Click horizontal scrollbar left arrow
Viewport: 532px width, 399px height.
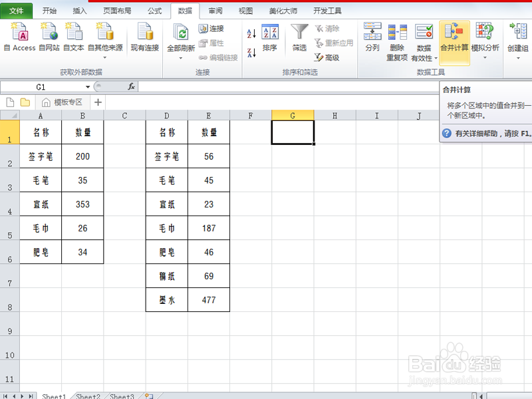(x=481, y=396)
